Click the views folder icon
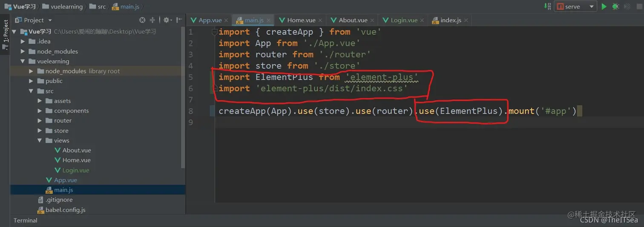Image resolution: width=644 pixels, height=227 pixels. click(x=49, y=140)
